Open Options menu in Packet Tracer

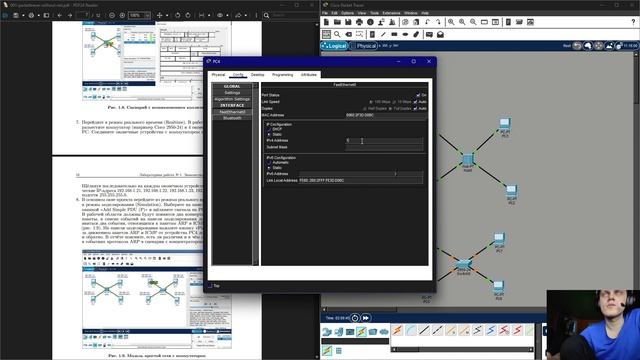347,13
